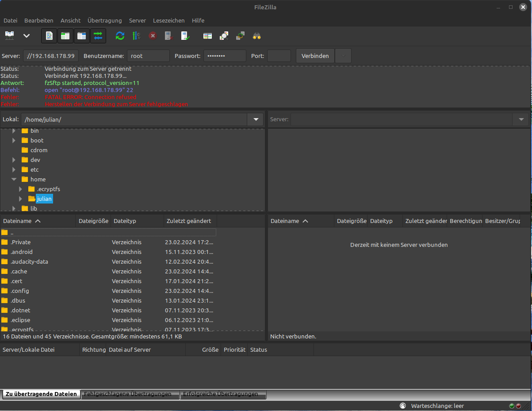Open the Datei menu
Image resolution: width=532 pixels, height=411 pixels.
(x=10, y=20)
